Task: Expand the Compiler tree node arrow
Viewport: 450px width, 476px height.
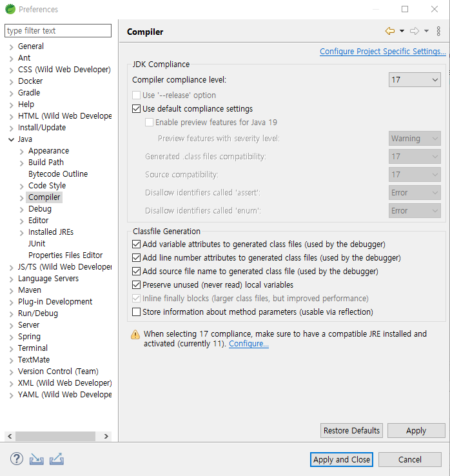Action: click(x=21, y=198)
